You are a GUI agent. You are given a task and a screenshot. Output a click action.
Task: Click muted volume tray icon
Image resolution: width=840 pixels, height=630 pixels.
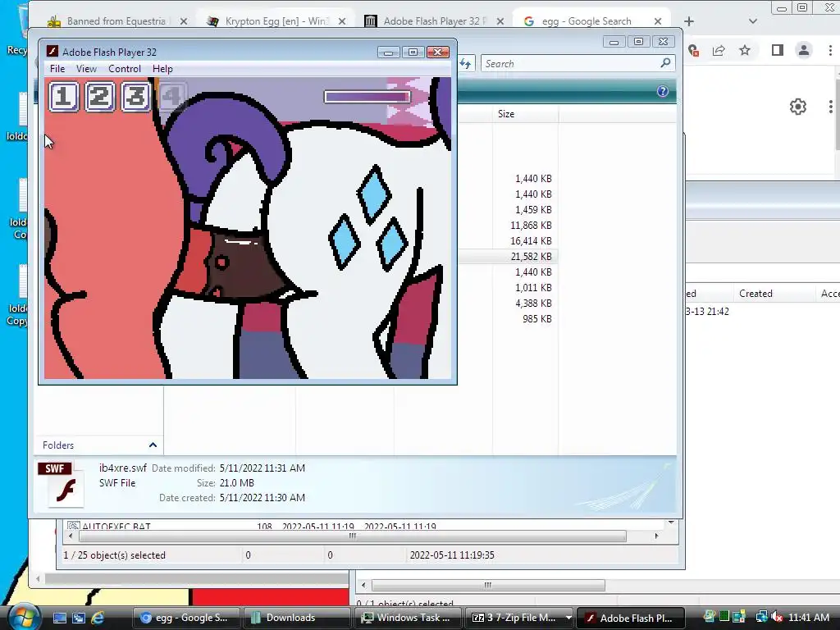pyautogui.click(x=776, y=617)
